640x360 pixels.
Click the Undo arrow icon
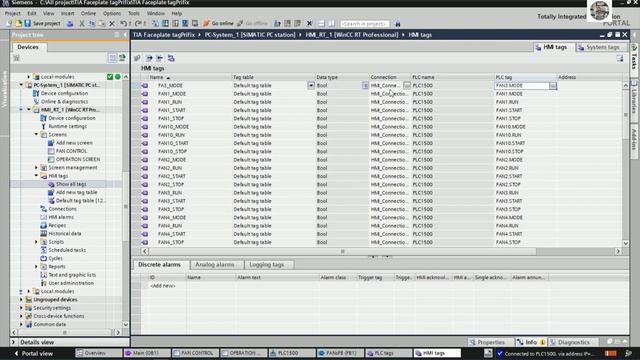point(124,23)
